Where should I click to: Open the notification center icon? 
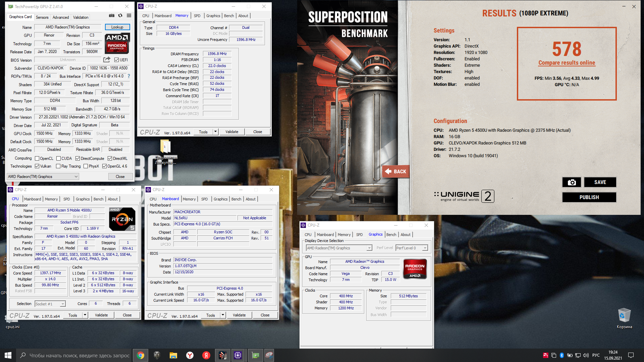coord(631,355)
